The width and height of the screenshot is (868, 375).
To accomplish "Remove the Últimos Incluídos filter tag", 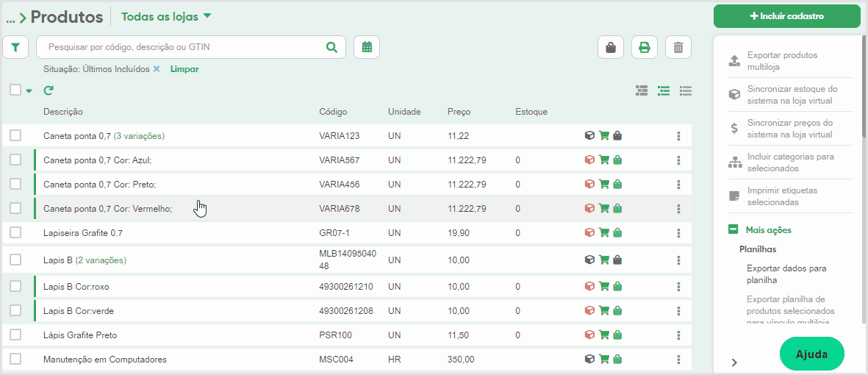I will pos(156,69).
